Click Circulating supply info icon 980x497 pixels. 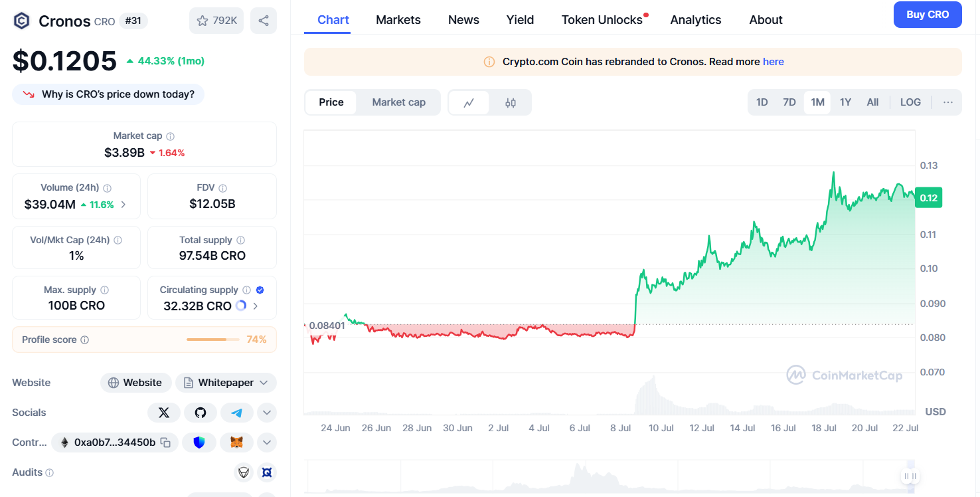coord(246,290)
